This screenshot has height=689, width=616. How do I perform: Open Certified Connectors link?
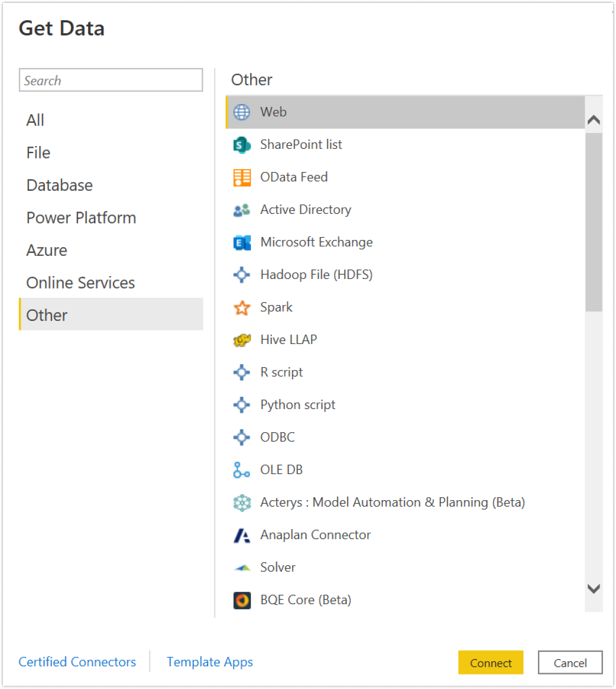tap(77, 662)
